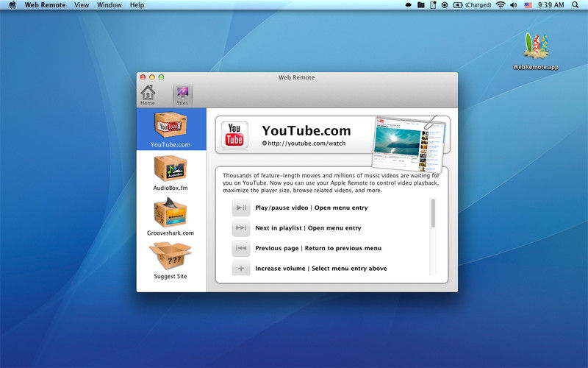Click the volume speaker menu icon

pyautogui.click(x=514, y=5)
